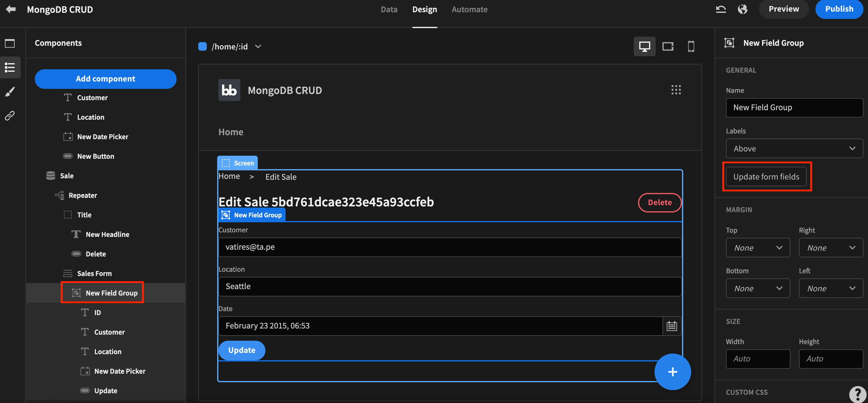Viewport: 868px width, 403px height.
Task: Open the Labels Above dropdown
Action: tap(794, 148)
